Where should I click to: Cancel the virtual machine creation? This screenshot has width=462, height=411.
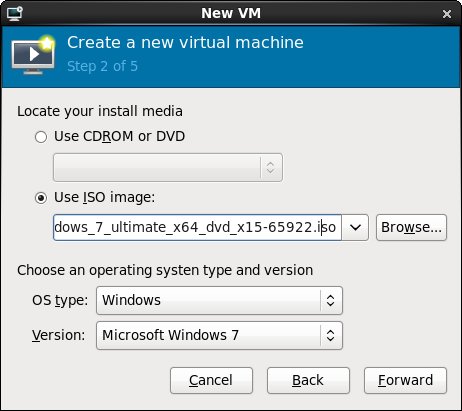(211, 380)
